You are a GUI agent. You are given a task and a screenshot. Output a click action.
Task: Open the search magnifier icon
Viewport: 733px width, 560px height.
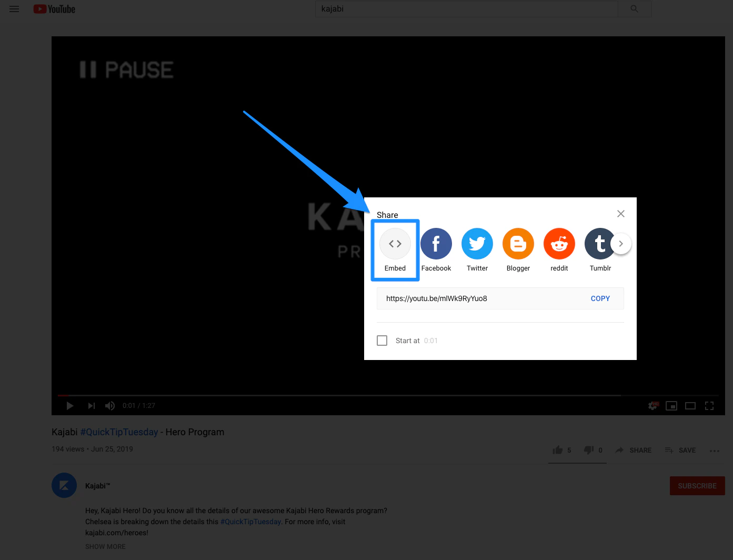coord(634,8)
